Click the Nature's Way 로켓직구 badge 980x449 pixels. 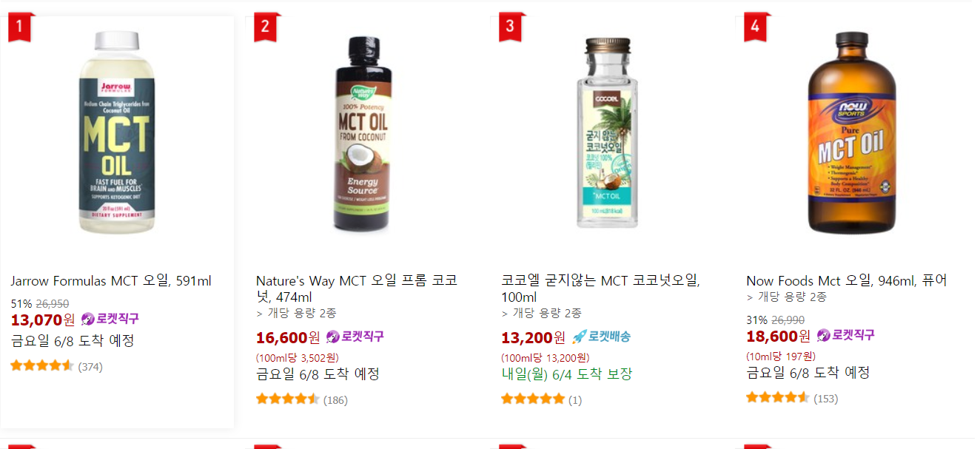click(x=355, y=337)
